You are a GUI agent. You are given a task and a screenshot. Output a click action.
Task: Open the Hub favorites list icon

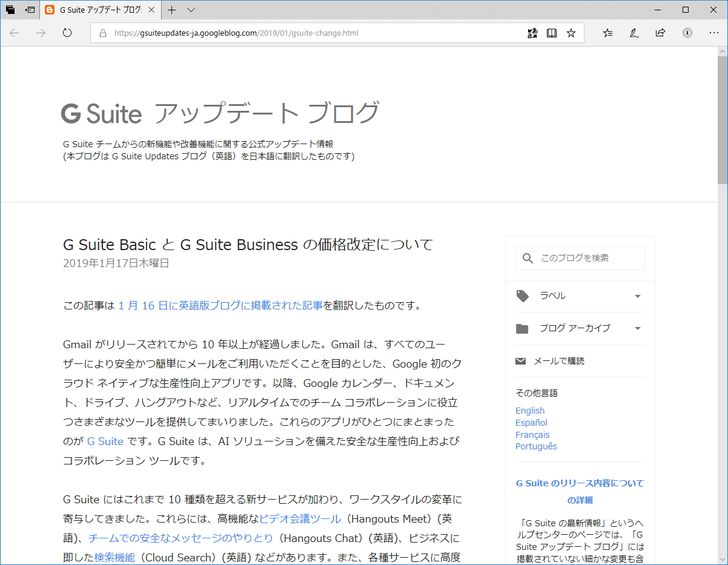pyautogui.click(x=607, y=33)
